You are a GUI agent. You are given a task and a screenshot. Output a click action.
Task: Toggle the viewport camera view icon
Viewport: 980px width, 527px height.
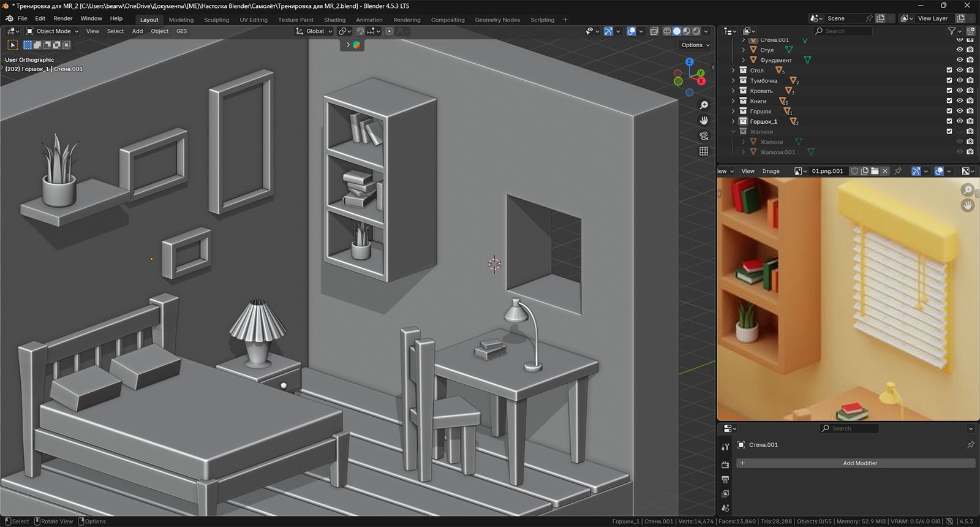point(704,136)
